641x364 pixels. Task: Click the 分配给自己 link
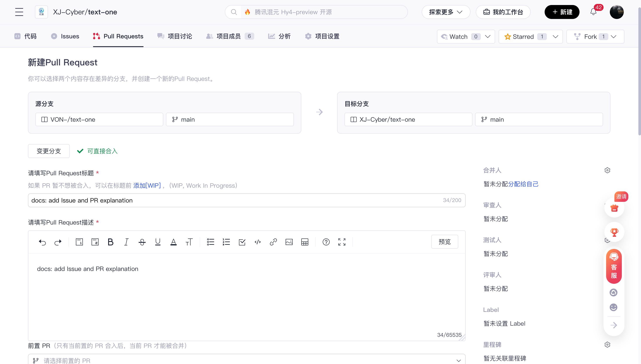[x=523, y=184]
